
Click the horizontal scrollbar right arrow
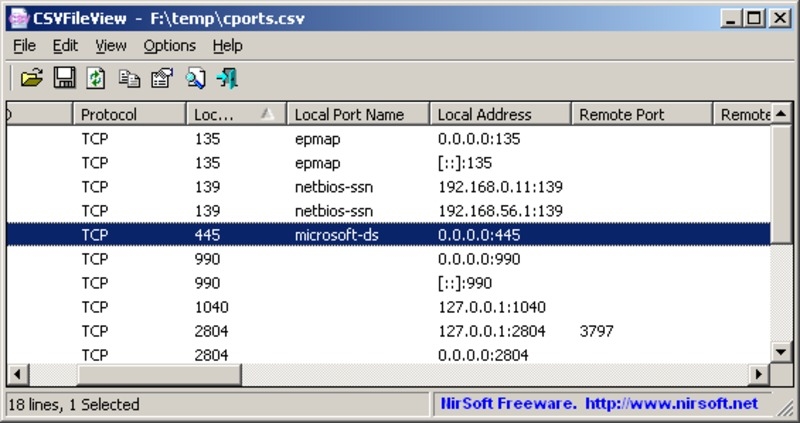[759, 375]
